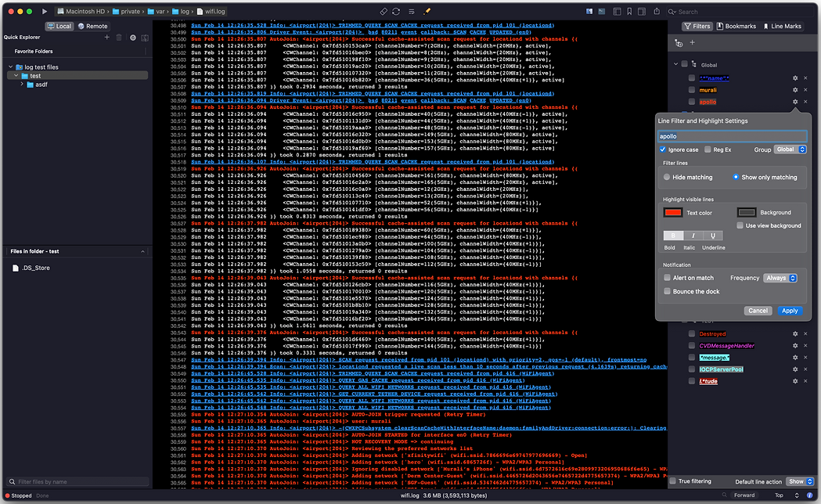
Task: Toggle the line wrap icon in toolbar
Action: [x=412, y=12]
